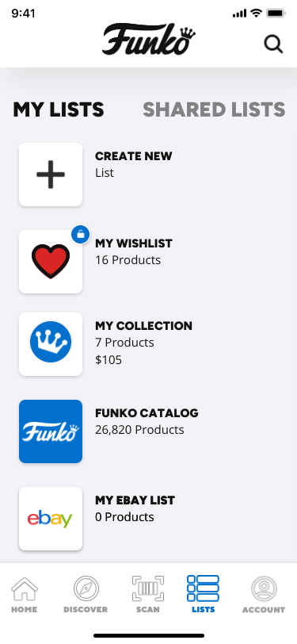Open search with the magnifying glass icon
The width and height of the screenshot is (297, 644).
[273, 44]
